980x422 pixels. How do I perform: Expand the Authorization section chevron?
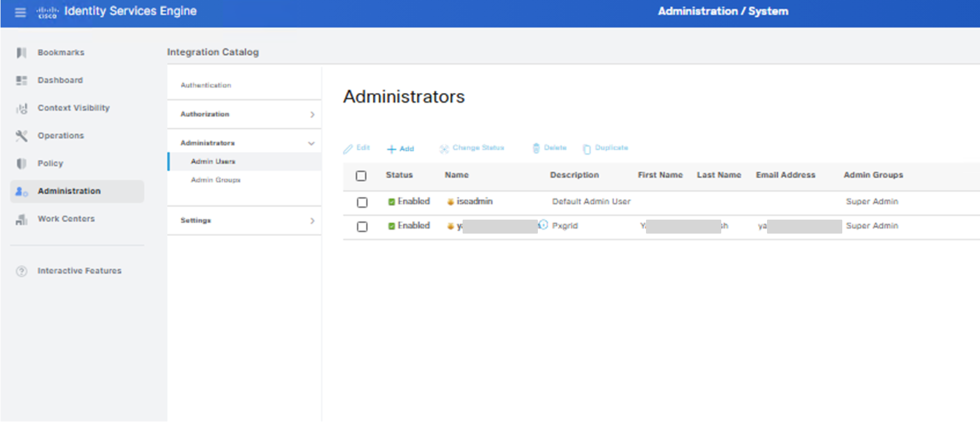coord(312,115)
